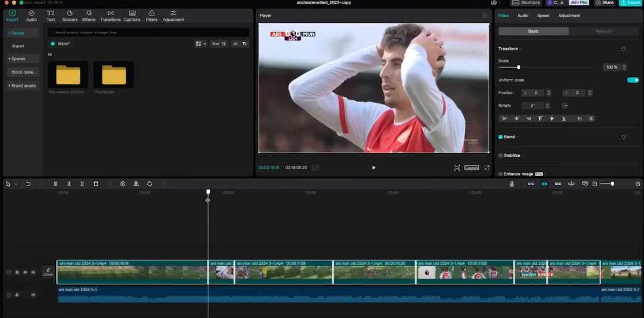Open the Stickers tab
Screen dimensions: 644x318
70,16
